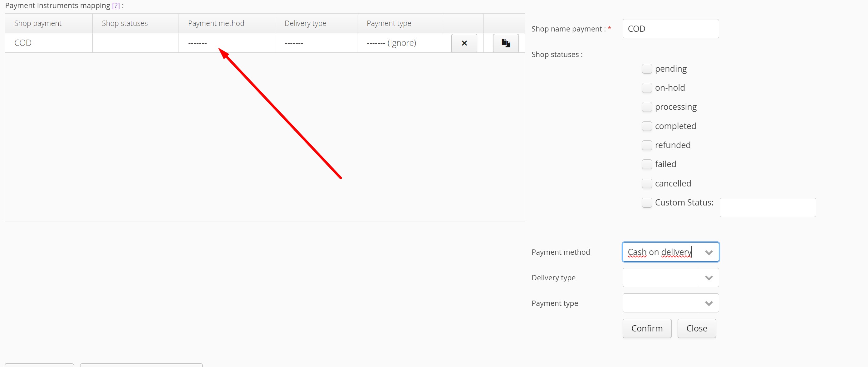Image resolution: width=868 pixels, height=367 pixels.
Task: Open the [?] help link
Action: tap(116, 6)
